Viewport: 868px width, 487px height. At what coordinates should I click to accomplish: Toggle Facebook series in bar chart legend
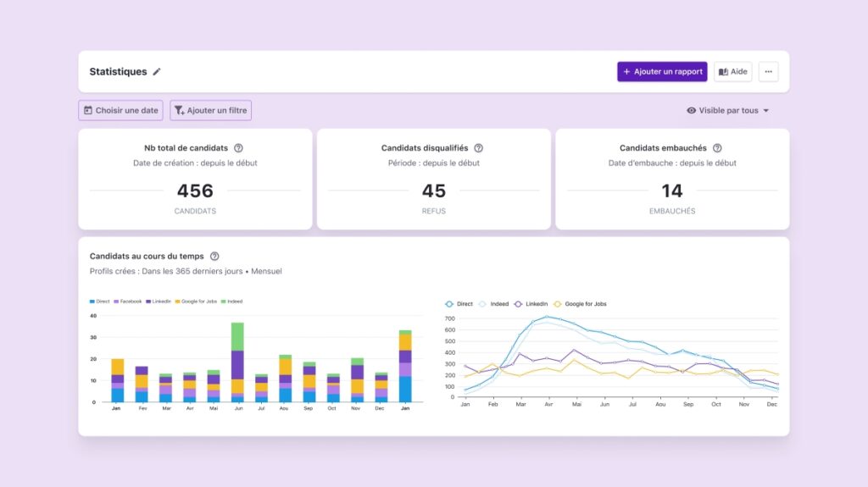click(128, 302)
